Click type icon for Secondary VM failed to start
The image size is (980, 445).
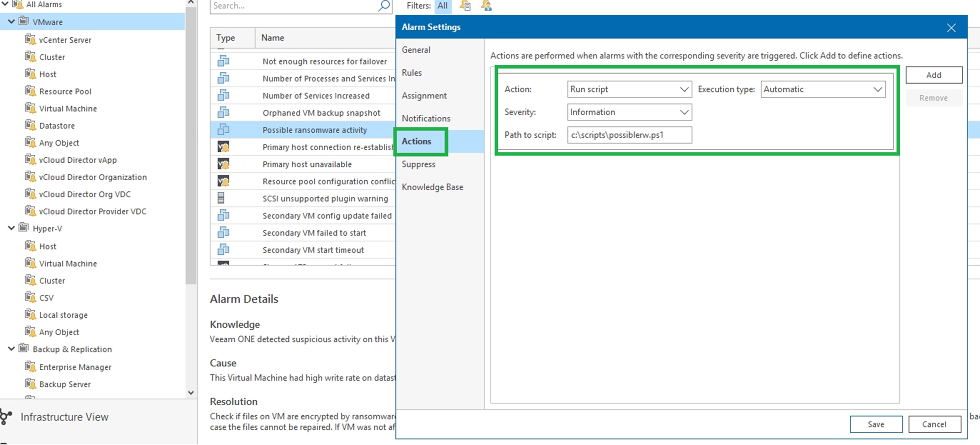223,233
